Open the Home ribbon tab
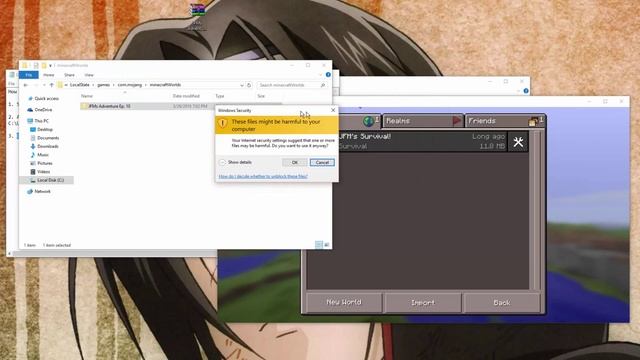The height and width of the screenshot is (360, 640). click(x=49, y=75)
